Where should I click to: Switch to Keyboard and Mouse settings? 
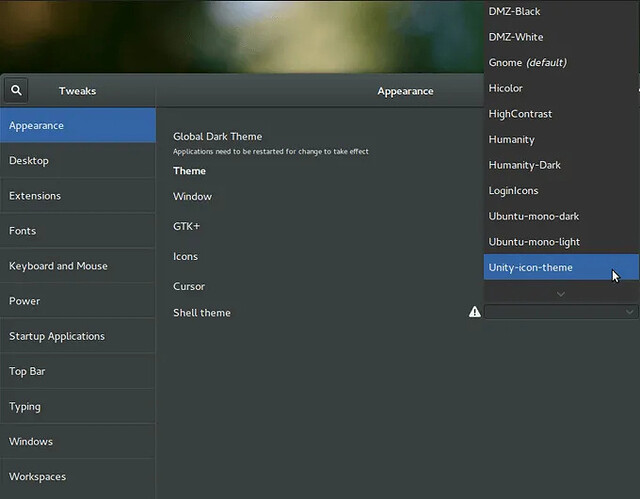pos(78,266)
